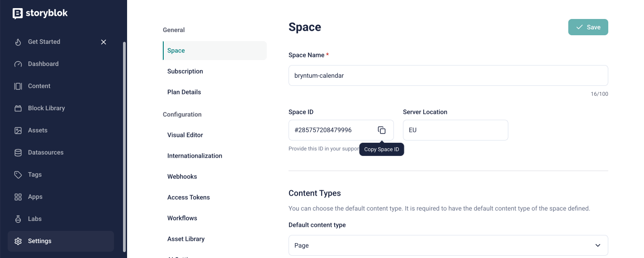
Task: Click the Content pages icon
Action: pyautogui.click(x=18, y=86)
